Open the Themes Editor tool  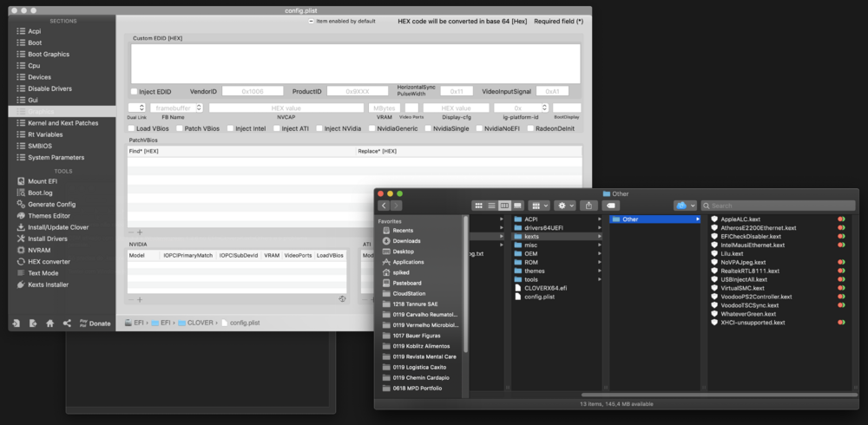click(49, 215)
